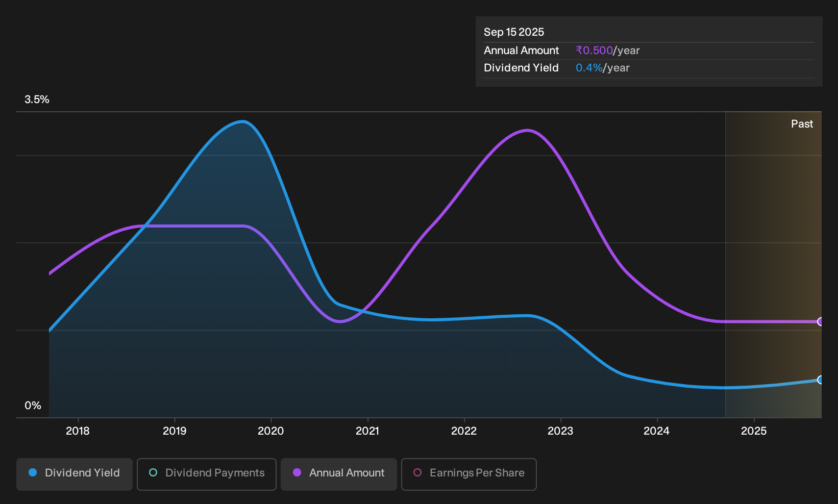Click the purple Annual Amount legend dot
This screenshot has width=838, height=504.
tap(297, 472)
